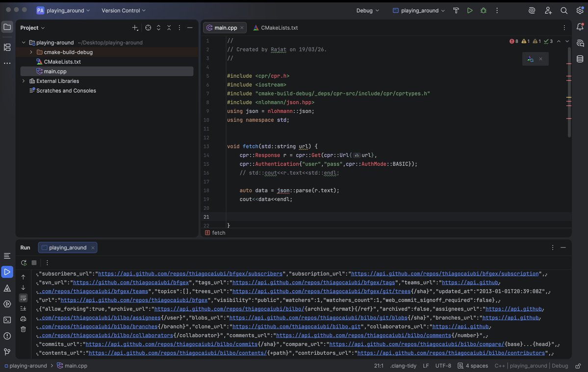This screenshot has width=588, height=372.
Task: Start debugging with the bug icon
Action: click(484, 10)
